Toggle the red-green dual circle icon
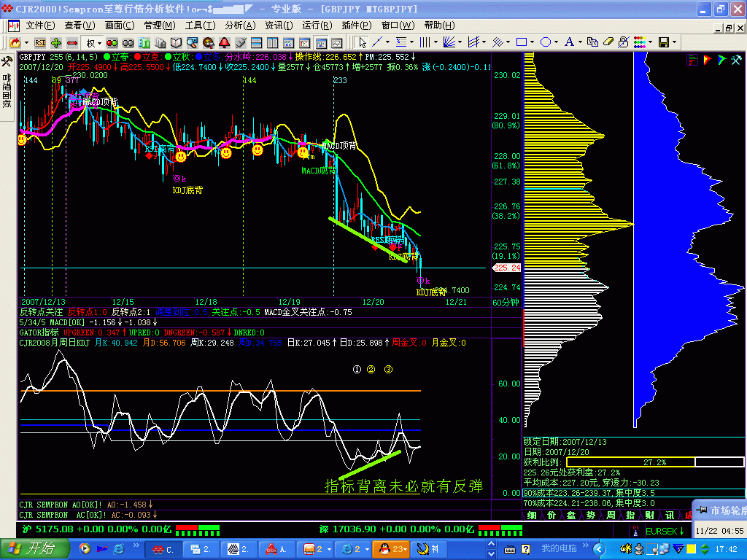747x560 pixels. 112,42
